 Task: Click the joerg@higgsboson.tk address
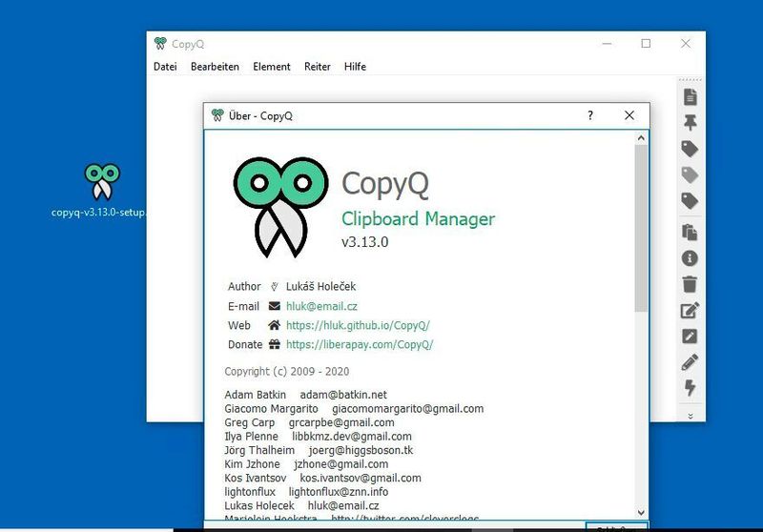pyautogui.click(x=361, y=450)
